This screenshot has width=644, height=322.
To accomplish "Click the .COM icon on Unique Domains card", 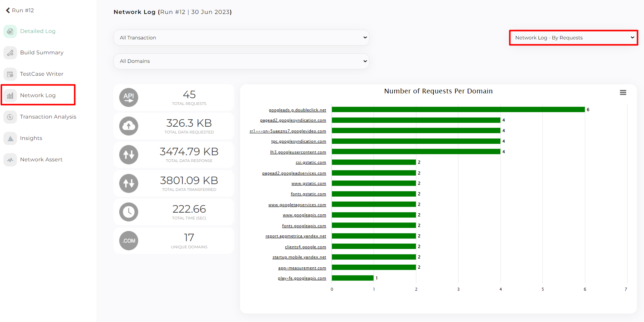I will (129, 240).
